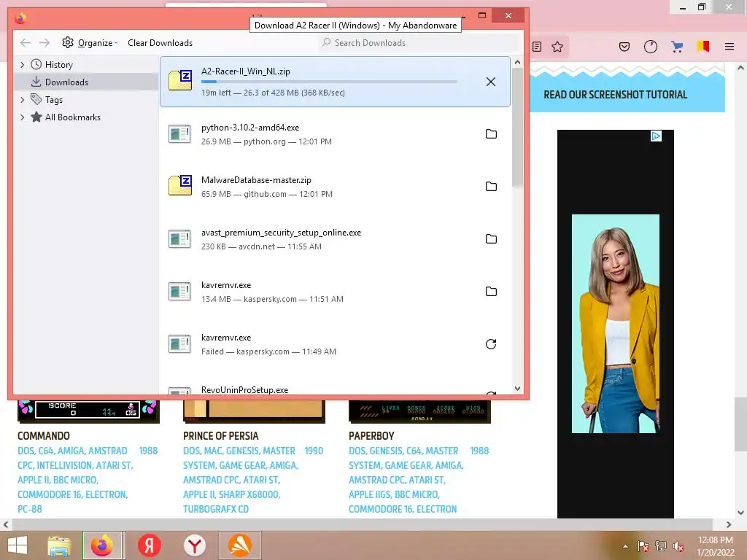The image size is (747, 560).
Task: Cancel the A2-Racer-II_Win_NL.zip download
Action: click(491, 82)
